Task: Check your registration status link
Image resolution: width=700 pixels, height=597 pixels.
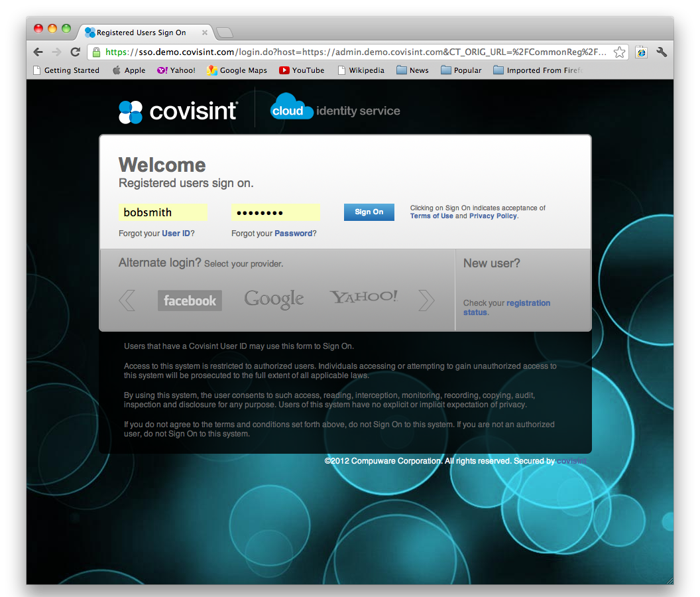Action: coord(506,307)
